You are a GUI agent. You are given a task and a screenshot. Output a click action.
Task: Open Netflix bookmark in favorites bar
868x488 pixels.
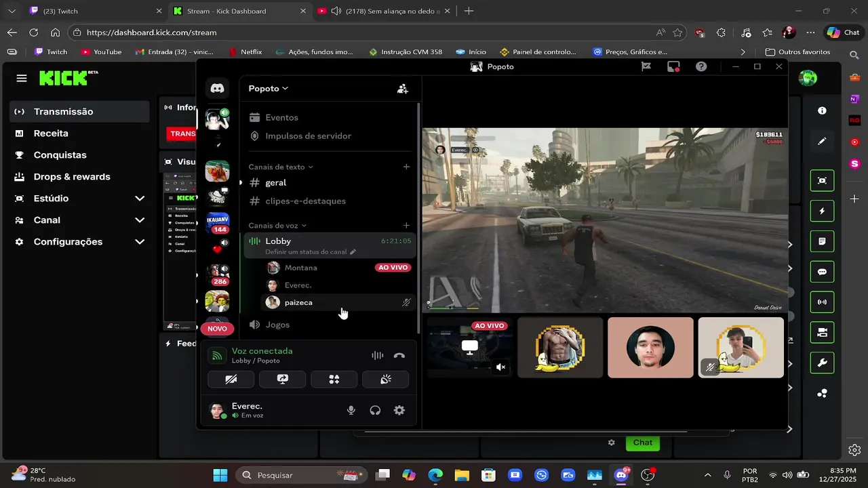(245, 52)
